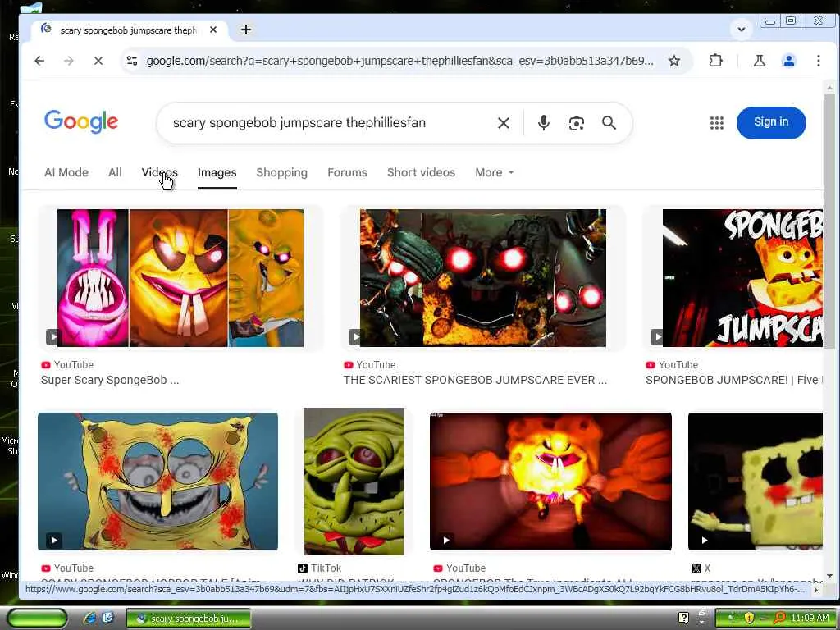Submit search with magnifier icon
840x630 pixels.
(609, 123)
